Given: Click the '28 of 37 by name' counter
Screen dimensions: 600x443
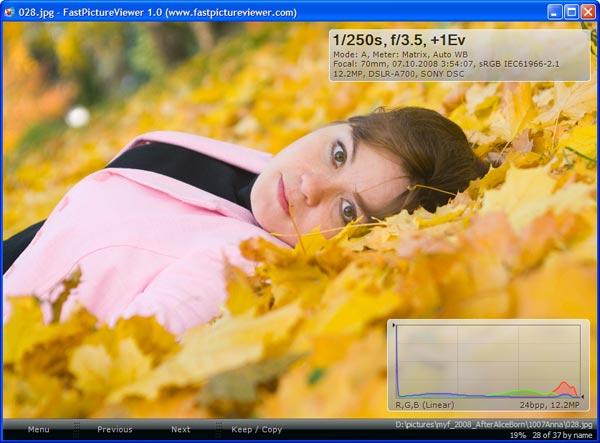Looking at the screenshot, I should 562,435.
